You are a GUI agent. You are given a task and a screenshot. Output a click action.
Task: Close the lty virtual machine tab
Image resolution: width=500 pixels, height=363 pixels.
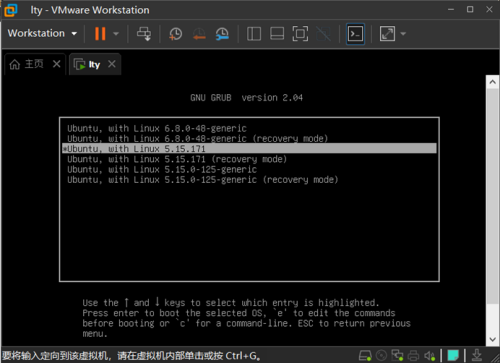pyautogui.click(x=112, y=64)
